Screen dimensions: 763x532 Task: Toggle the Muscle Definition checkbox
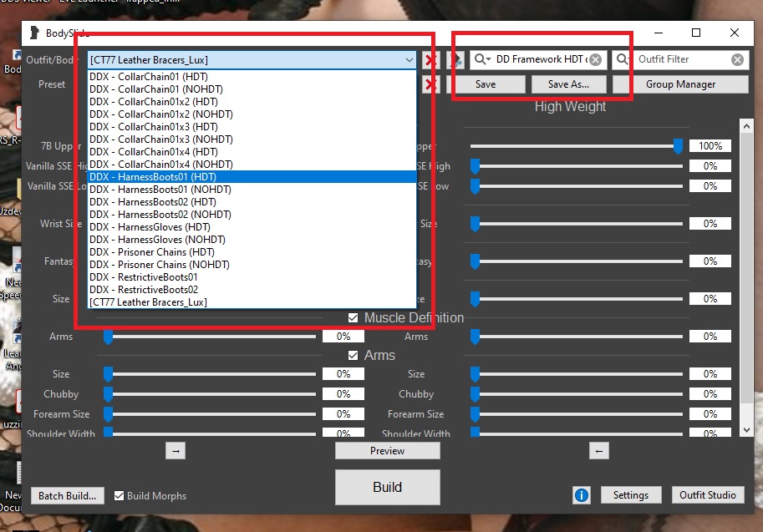tap(354, 318)
